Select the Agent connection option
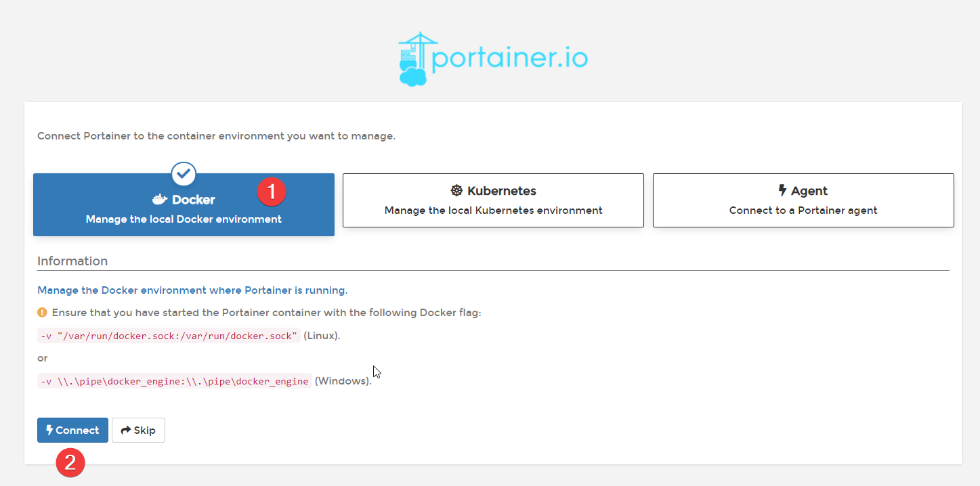This screenshot has height=486, width=980. [803, 200]
